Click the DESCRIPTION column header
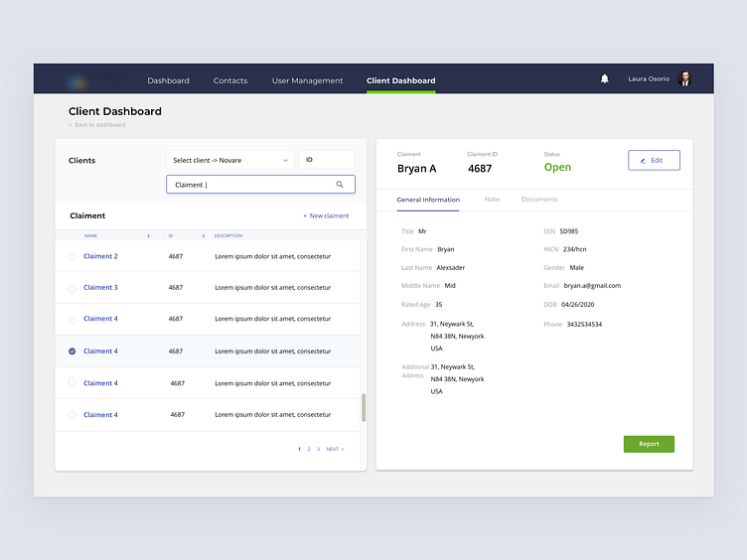This screenshot has height=560, width=747. 228,235
